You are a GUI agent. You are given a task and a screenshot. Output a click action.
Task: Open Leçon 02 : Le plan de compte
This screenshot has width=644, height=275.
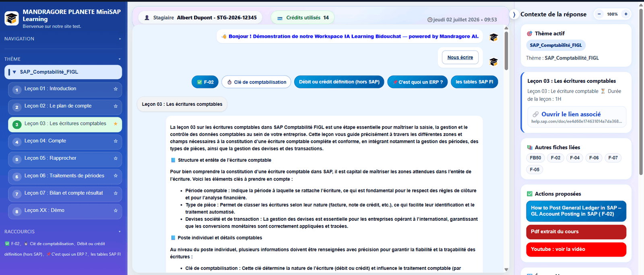click(65, 107)
